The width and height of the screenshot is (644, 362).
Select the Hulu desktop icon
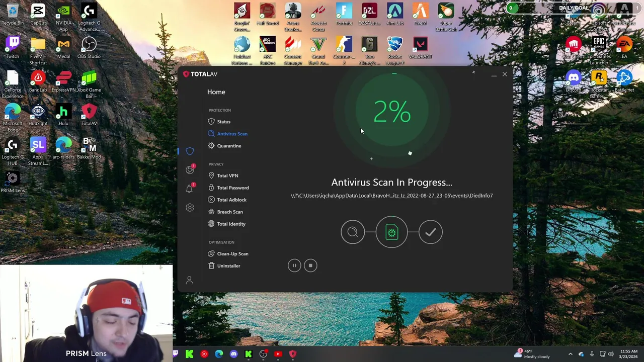tap(63, 115)
